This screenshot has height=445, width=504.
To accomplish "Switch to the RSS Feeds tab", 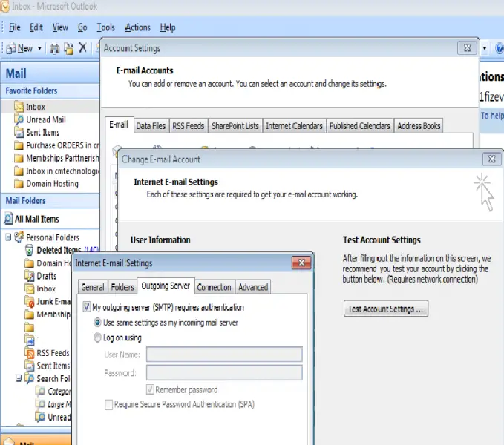I will pyautogui.click(x=188, y=126).
